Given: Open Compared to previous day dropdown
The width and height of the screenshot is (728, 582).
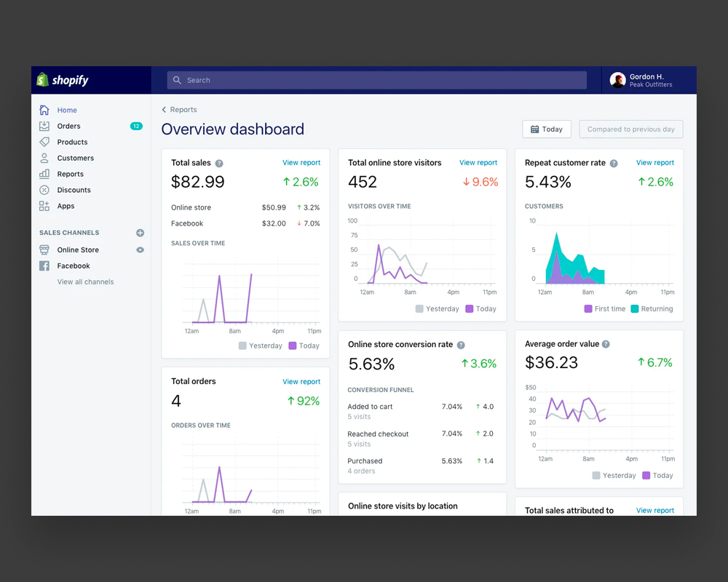Looking at the screenshot, I should pos(630,129).
